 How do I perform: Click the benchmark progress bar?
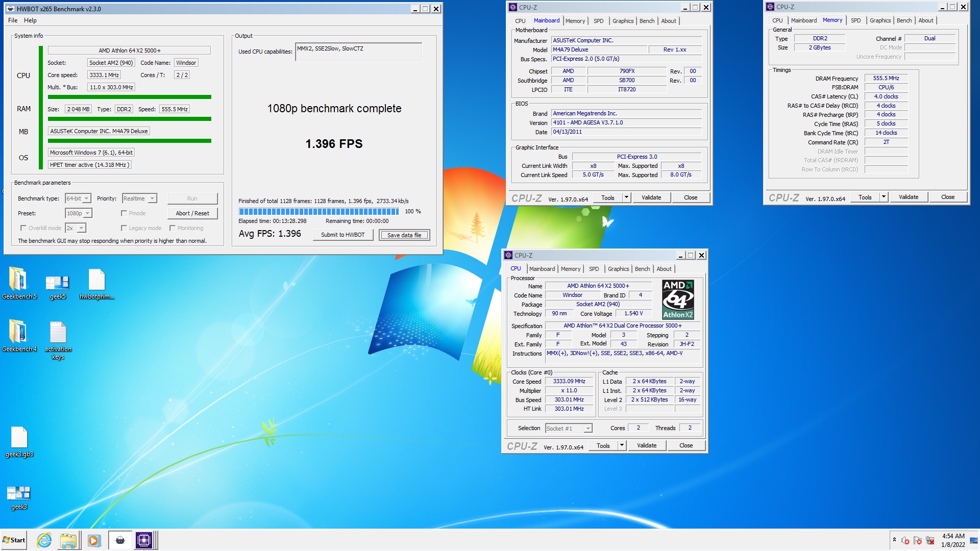pos(319,211)
